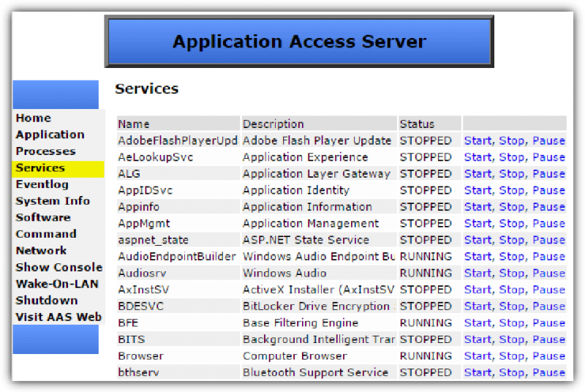Follow the Visit AAS Web link
This screenshot has height=392, width=585.
tap(58, 317)
